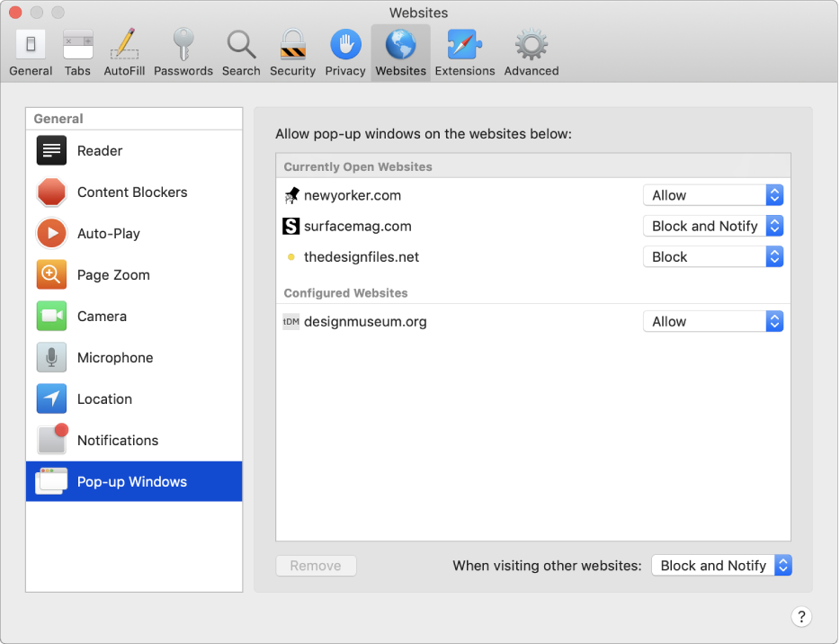Select the surfacemag.com row
Screen dimensions: 840x644
pos(533,226)
